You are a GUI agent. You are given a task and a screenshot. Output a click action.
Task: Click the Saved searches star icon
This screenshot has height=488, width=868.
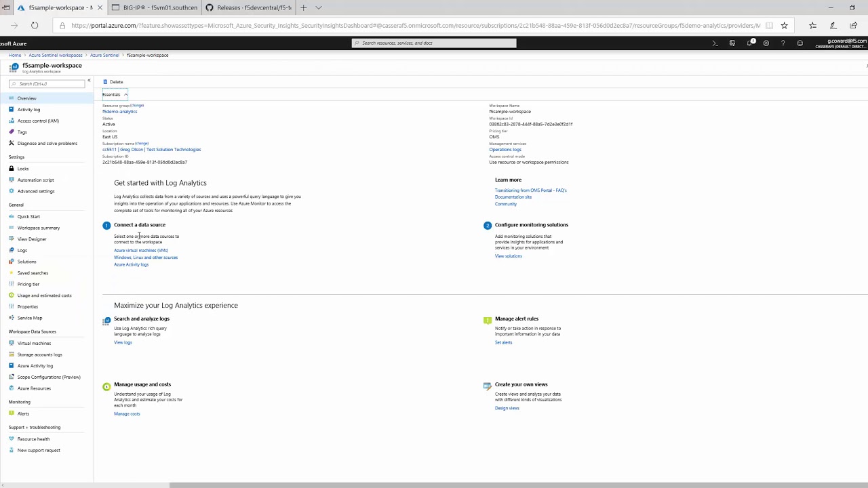click(12, 272)
